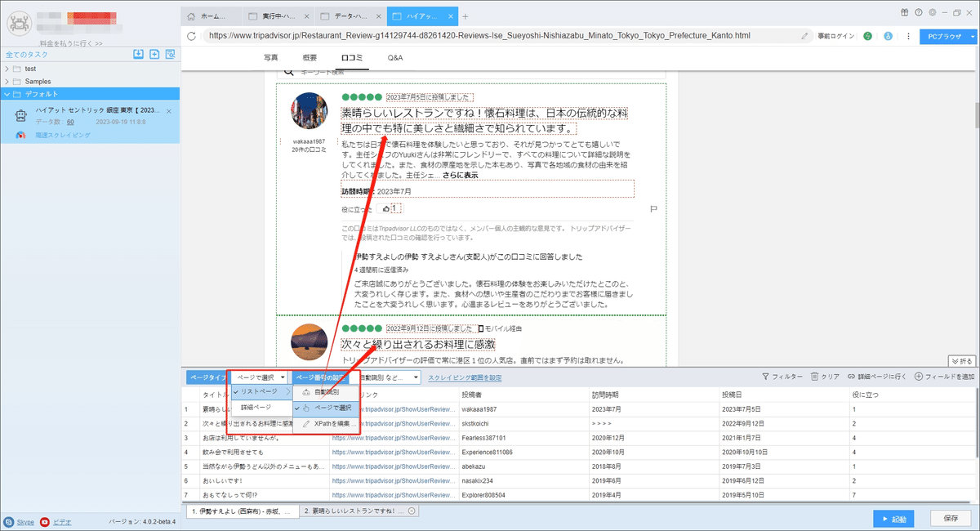Click the 折る collapse panel button
Viewport: 980px width, 531px height.
[x=962, y=360]
